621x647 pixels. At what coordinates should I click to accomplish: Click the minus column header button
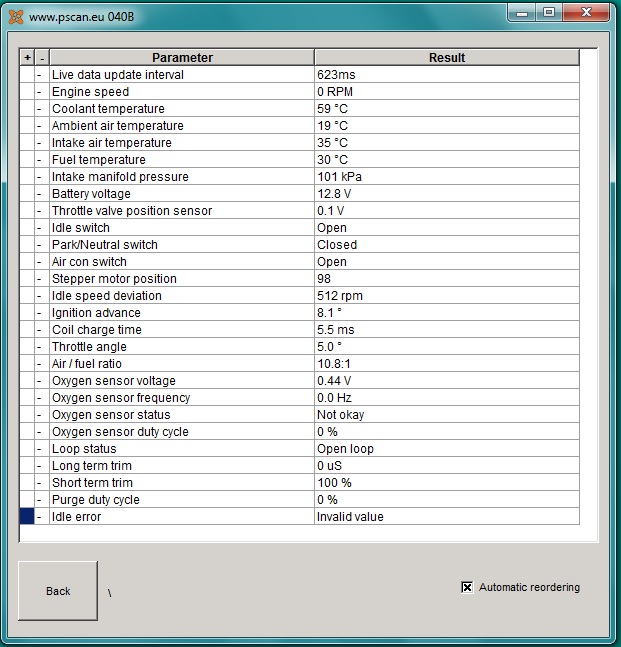42,57
